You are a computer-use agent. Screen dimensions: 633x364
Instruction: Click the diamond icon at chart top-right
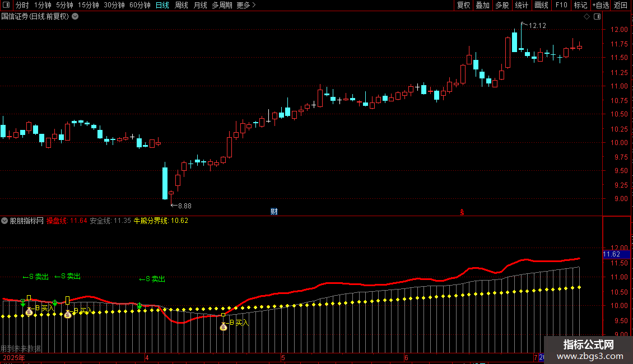coord(587,17)
